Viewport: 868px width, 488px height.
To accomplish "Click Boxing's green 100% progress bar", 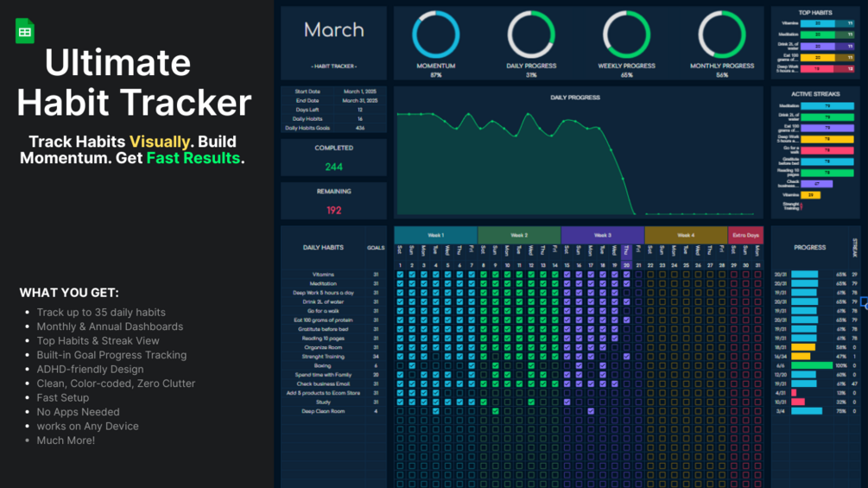I will pos(812,365).
